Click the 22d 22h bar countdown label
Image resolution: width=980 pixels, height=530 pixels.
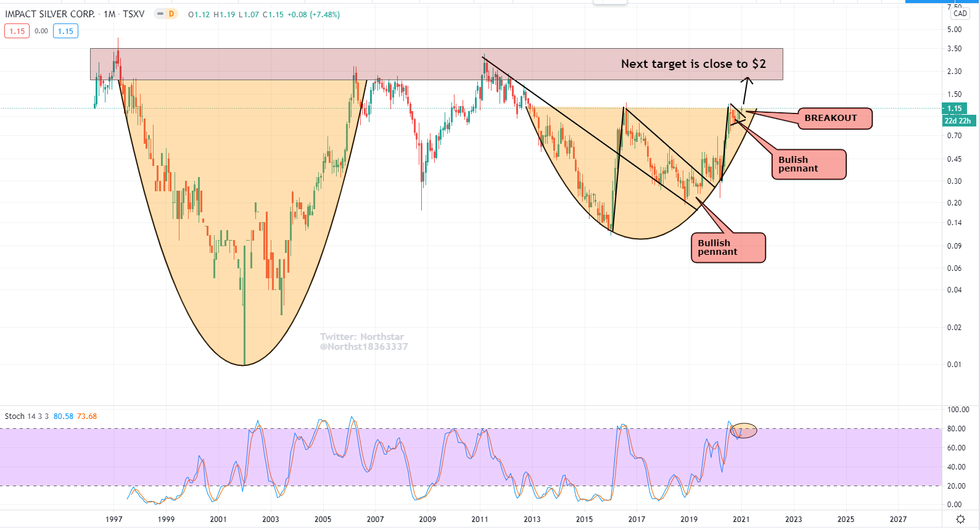958,121
